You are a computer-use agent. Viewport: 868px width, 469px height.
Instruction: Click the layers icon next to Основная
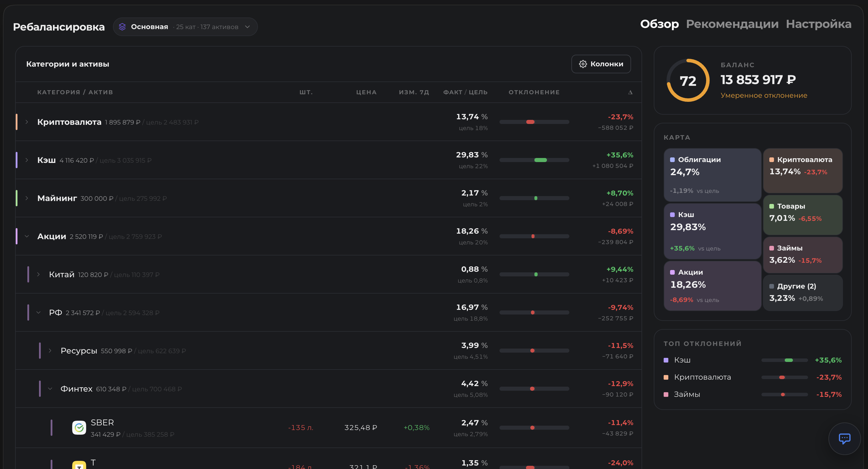coord(122,26)
